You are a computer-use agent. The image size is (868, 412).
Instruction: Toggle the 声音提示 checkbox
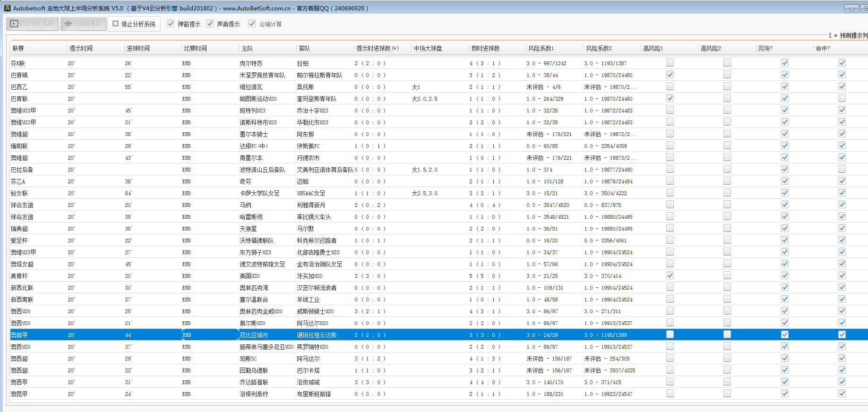[x=210, y=24]
